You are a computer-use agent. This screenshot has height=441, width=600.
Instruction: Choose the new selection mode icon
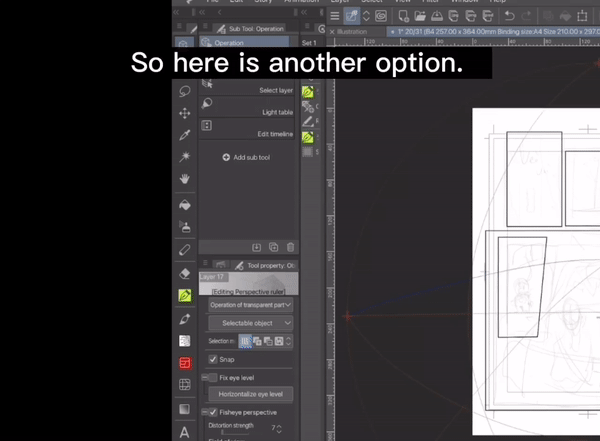coord(245,341)
